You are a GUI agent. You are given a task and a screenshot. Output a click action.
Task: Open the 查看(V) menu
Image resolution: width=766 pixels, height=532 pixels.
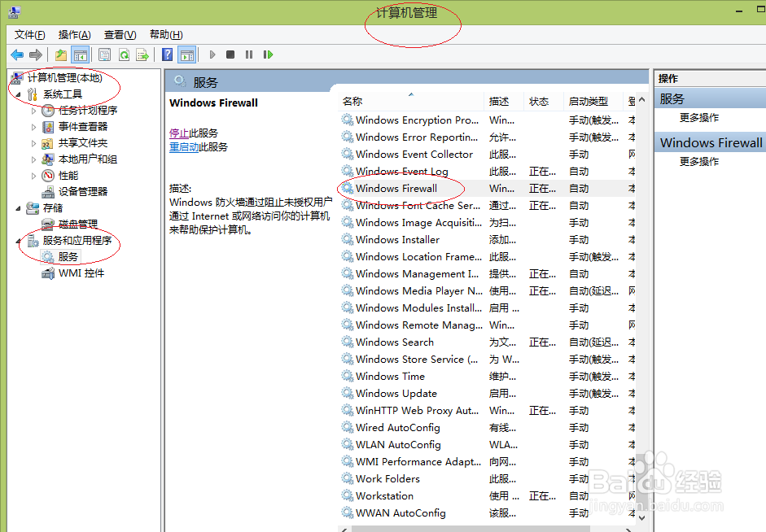[120, 35]
